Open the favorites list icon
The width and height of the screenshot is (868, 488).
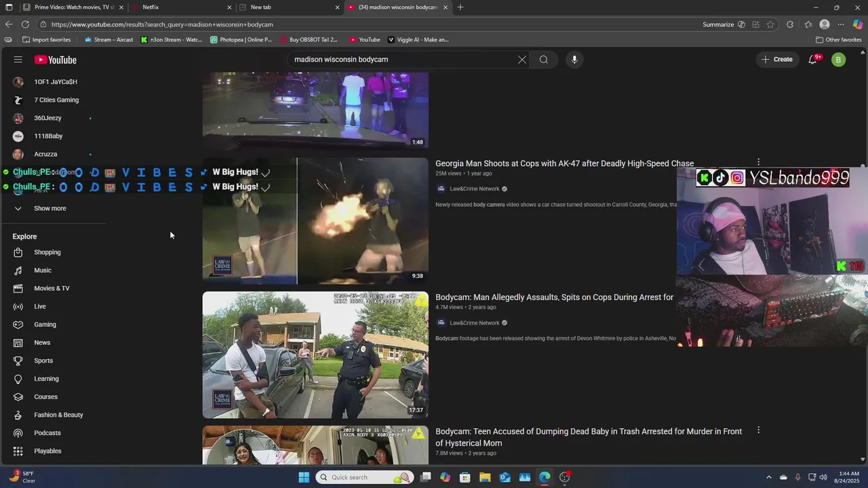click(808, 24)
